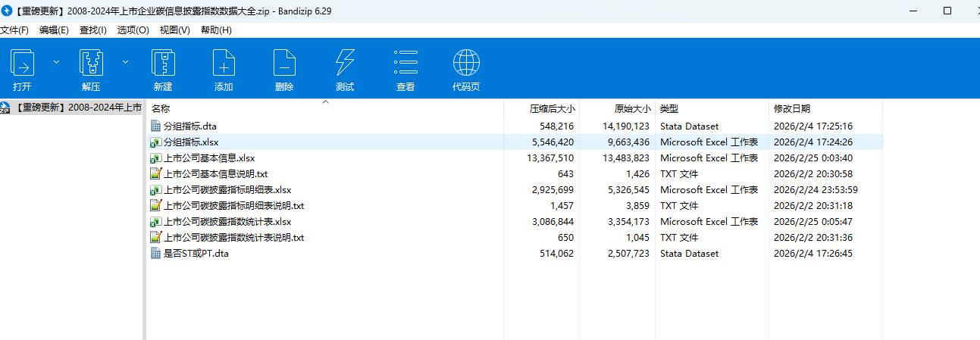Open the 帮助(H) menu
The height and width of the screenshot is (340, 980).
pyautogui.click(x=216, y=30)
